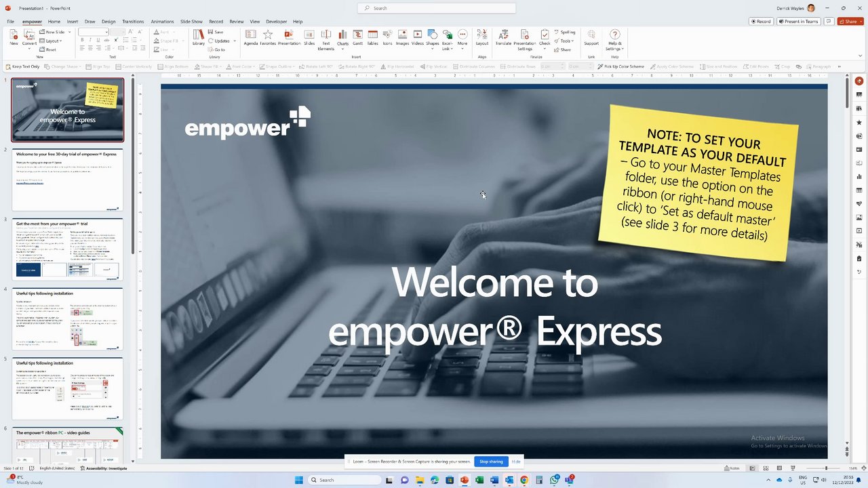The width and height of the screenshot is (868, 488).
Task: Click the More ellipsis icon
Action: [x=462, y=37]
